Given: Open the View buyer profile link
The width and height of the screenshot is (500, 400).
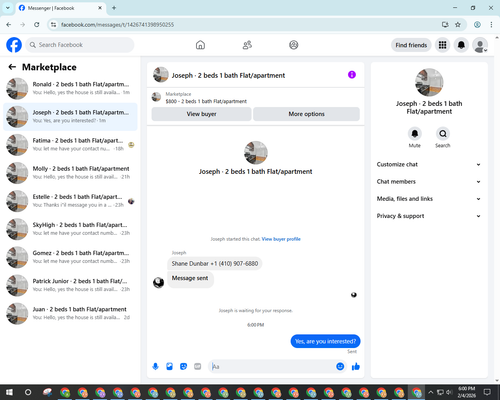Looking at the screenshot, I should [x=281, y=239].
